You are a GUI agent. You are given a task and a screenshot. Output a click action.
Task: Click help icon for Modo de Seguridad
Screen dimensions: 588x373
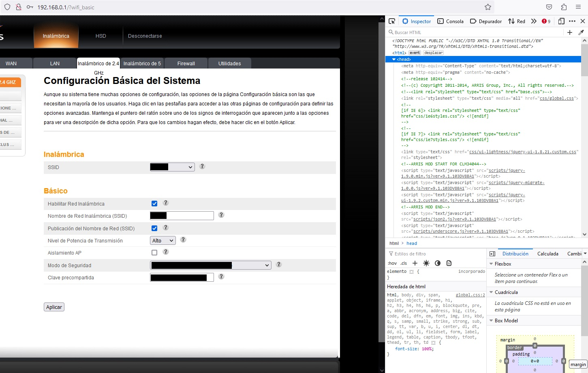[278, 264]
